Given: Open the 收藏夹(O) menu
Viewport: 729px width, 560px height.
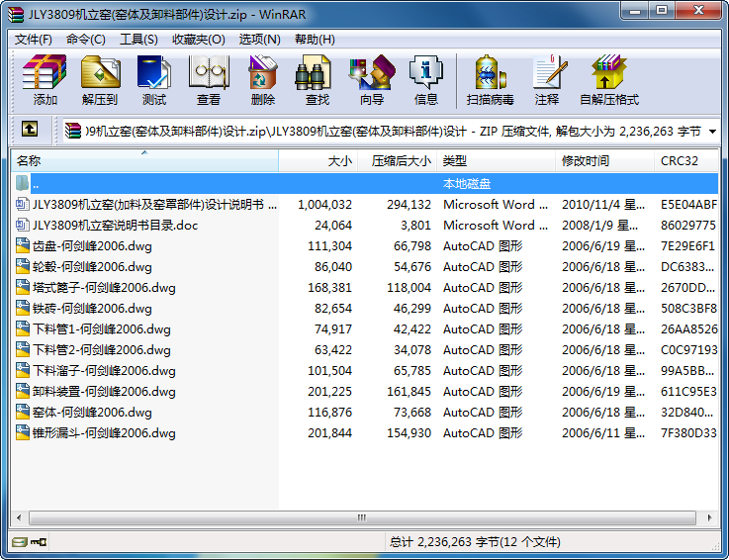Looking at the screenshot, I should [199, 39].
